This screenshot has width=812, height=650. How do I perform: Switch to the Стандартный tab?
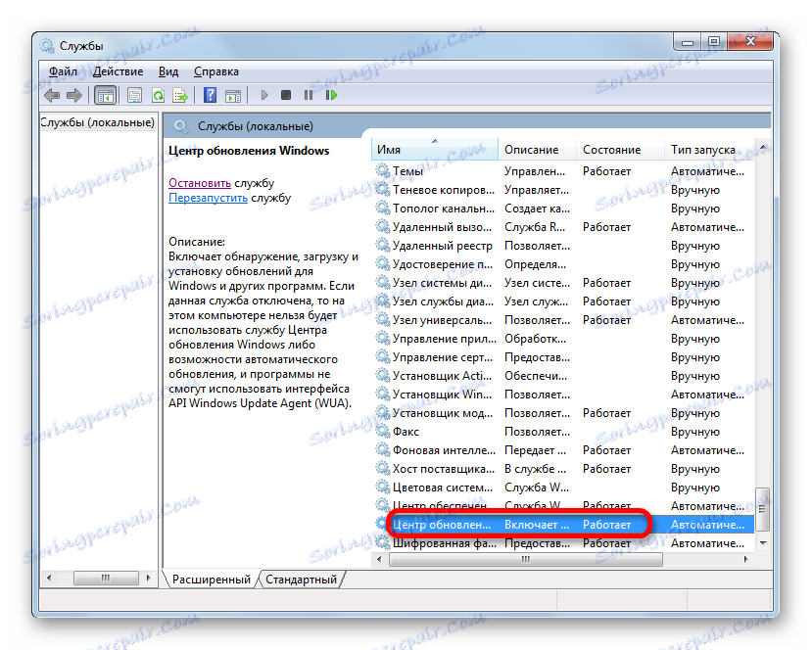(301, 580)
